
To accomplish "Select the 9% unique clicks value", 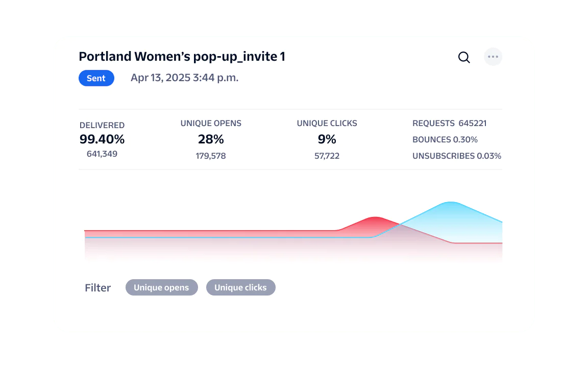I will [x=327, y=139].
